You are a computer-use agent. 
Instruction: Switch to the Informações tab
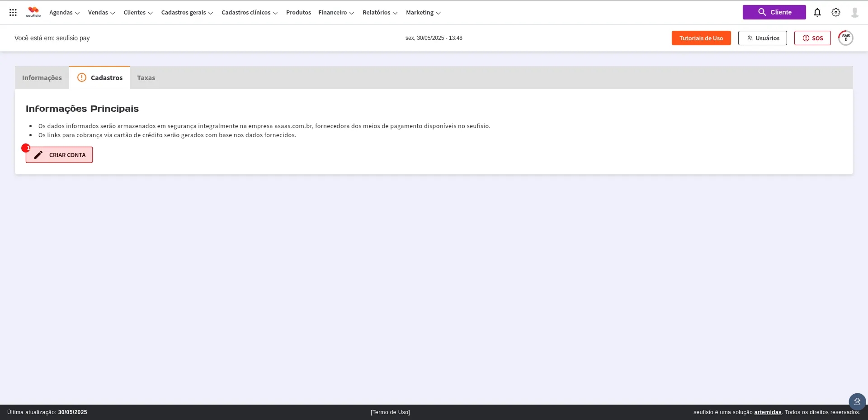pyautogui.click(x=42, y=78)
